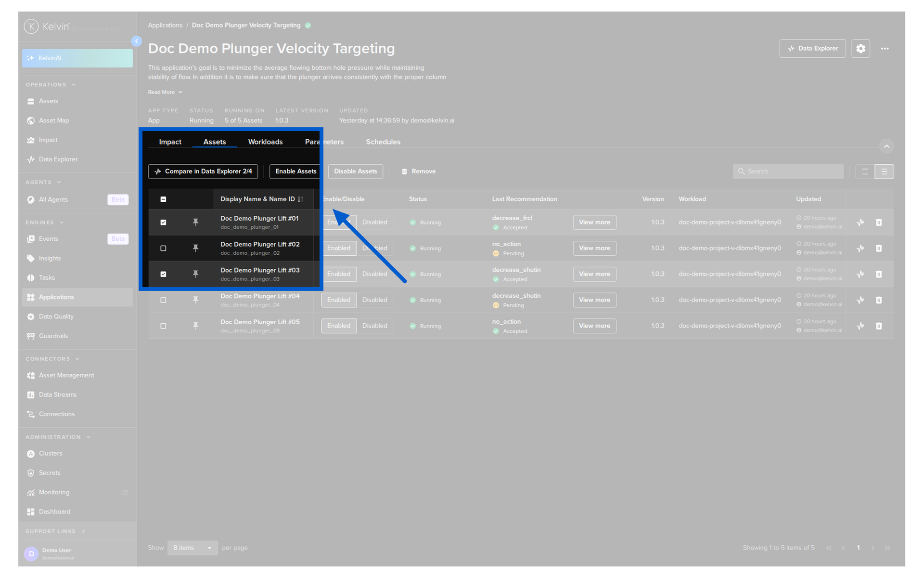Switch to the Workloads tab
924x578 pixels.
point(265,142)
